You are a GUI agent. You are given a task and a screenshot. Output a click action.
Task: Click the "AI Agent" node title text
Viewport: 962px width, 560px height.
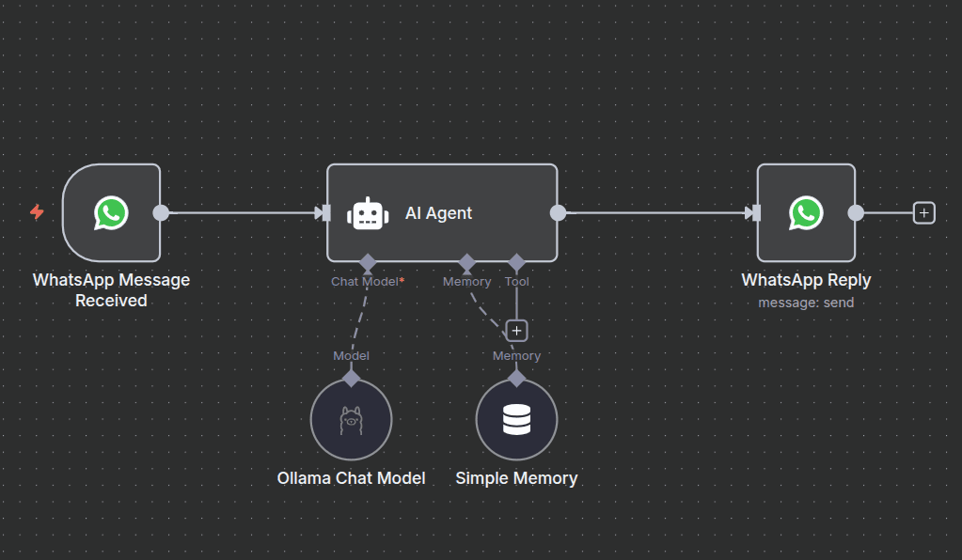tap(438, 213)
